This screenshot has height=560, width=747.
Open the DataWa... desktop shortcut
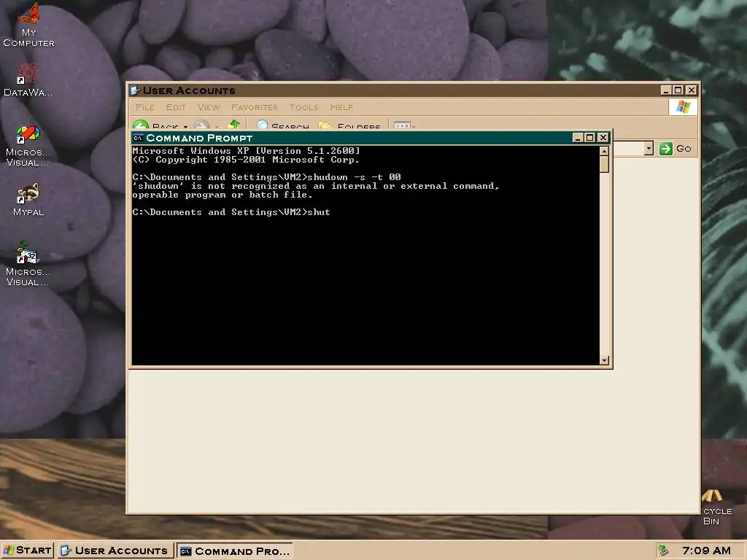pyautogui.click(x=28, y=80)
